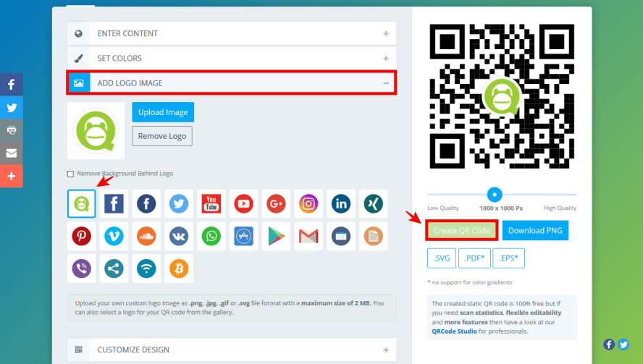Viewport: 643px width, 364px height.
Task: Choose the LinkedIn logo
Action: point(341,204)
